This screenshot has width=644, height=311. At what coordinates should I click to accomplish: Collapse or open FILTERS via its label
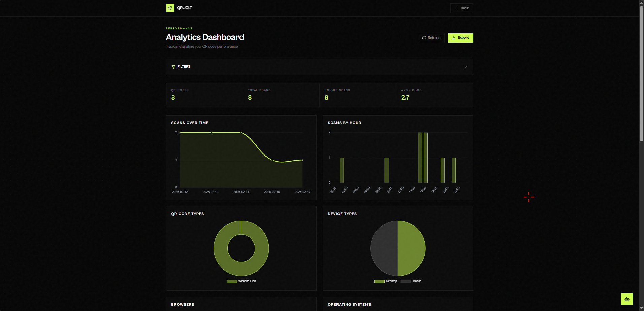184,66
